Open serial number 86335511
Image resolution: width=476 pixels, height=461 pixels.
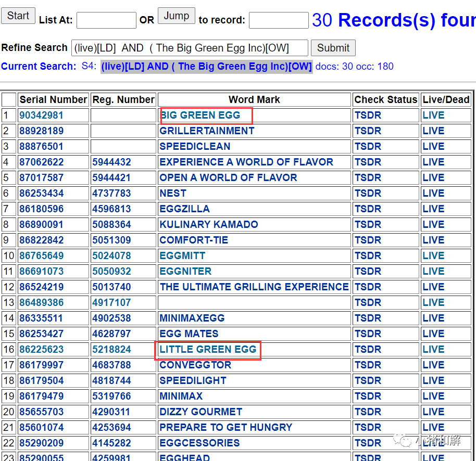(41, 318)
